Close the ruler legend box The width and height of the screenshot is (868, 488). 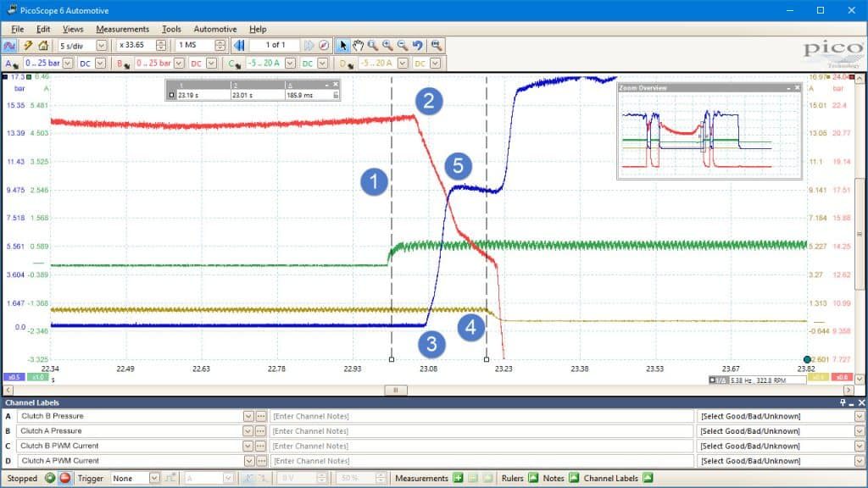pos(336,85)
